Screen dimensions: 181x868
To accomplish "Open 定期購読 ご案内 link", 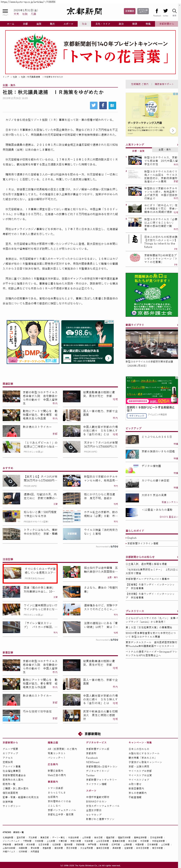I will [140, 84].
